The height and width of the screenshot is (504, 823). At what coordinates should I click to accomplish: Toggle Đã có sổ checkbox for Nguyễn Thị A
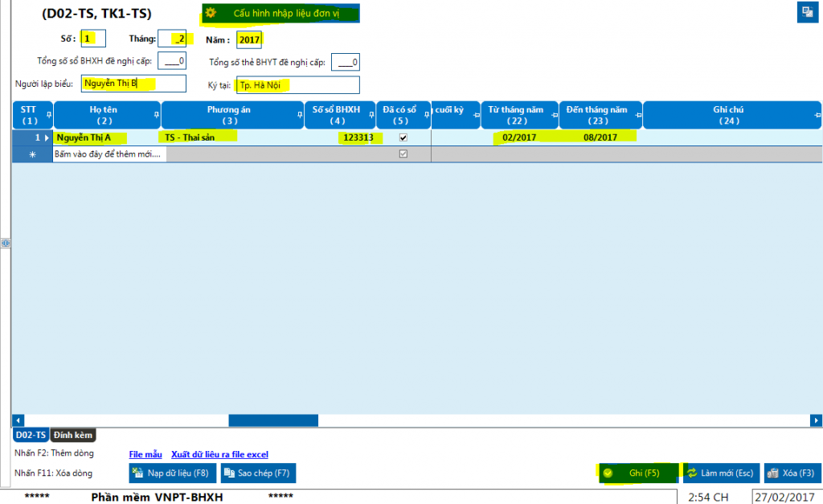tap(403, 137)
